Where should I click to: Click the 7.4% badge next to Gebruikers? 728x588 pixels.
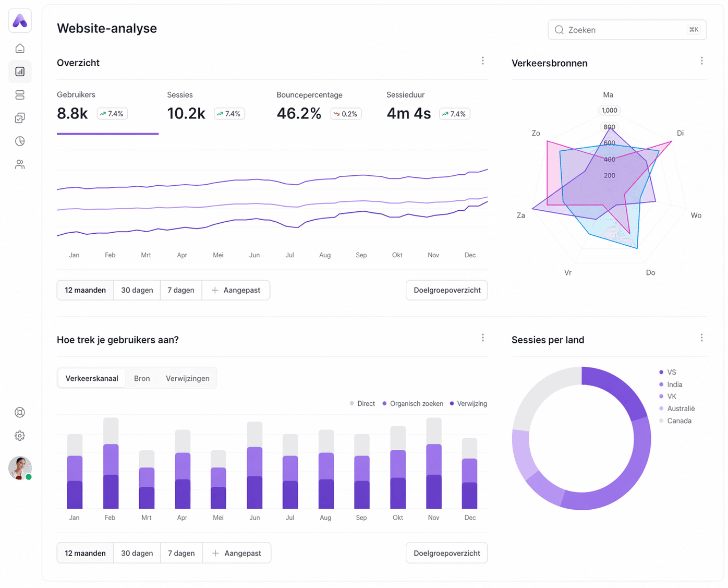coord(112,114)
